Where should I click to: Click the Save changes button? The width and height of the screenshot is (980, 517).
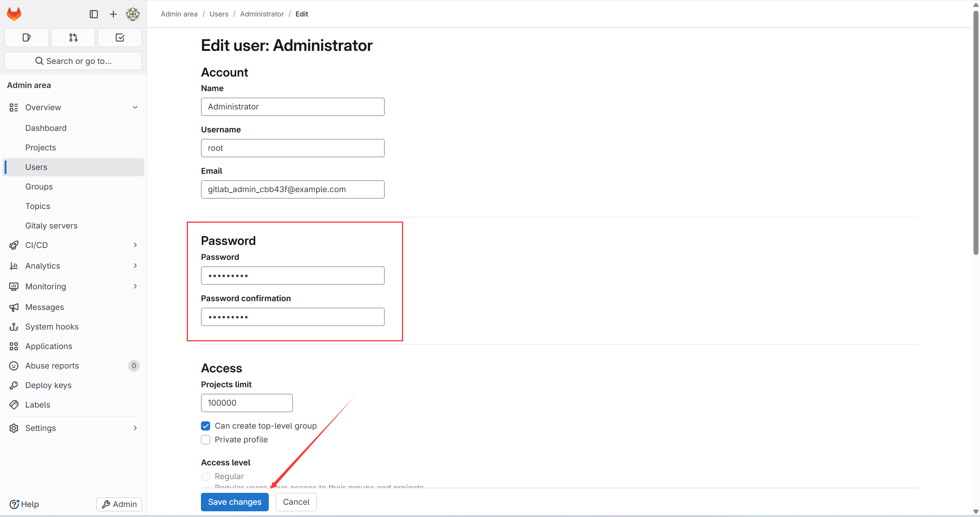235,502
